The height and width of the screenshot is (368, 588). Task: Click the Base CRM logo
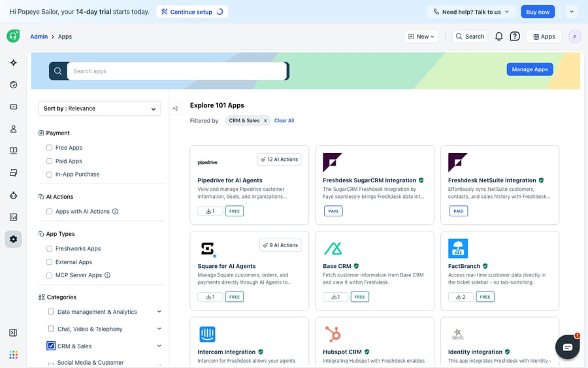[x=333, y=248]
